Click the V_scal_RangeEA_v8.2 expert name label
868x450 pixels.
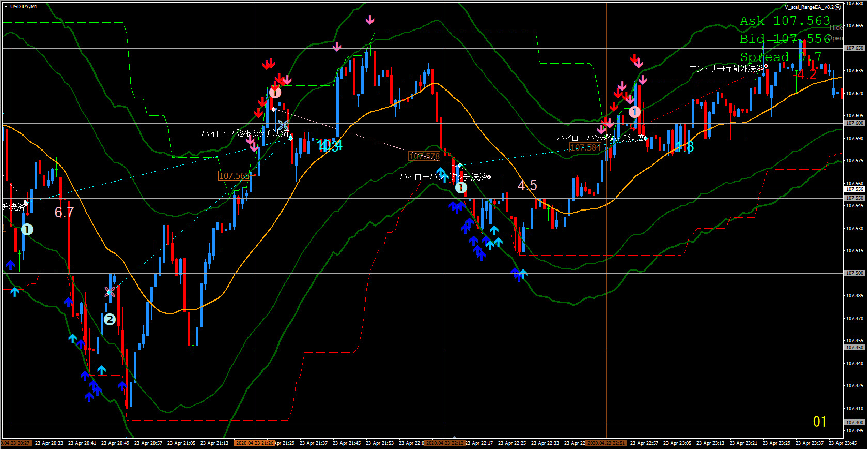pos(809,7)
